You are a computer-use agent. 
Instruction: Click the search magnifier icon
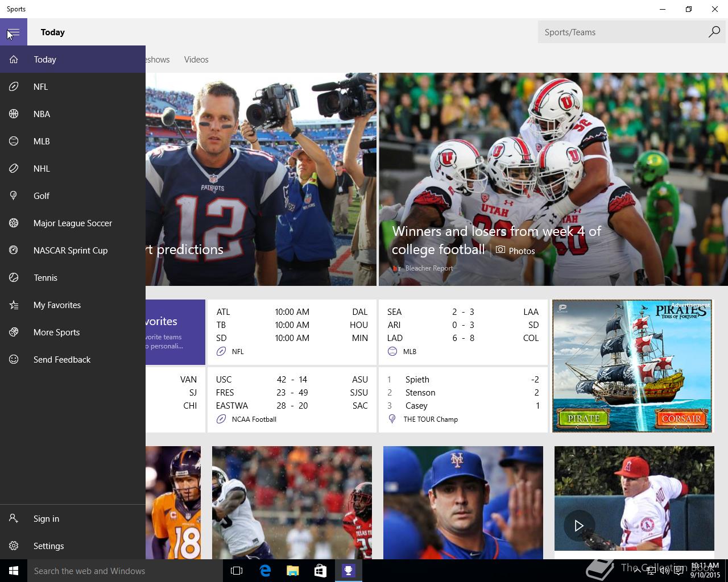click(714, 32)
